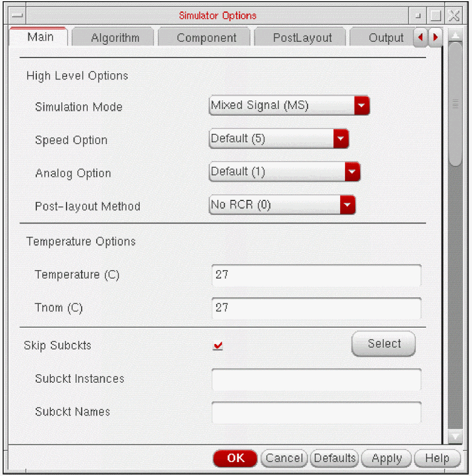Open the Analog Option dropdown
Screen dimensions: 472x476
click(284, 171)
